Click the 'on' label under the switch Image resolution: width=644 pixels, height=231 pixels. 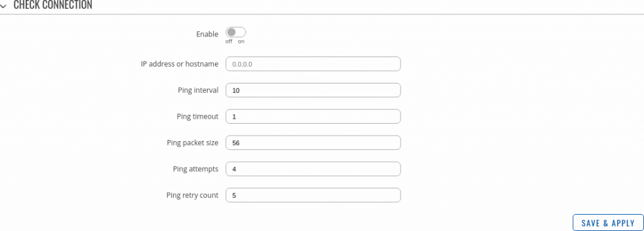tap(241, 41)
